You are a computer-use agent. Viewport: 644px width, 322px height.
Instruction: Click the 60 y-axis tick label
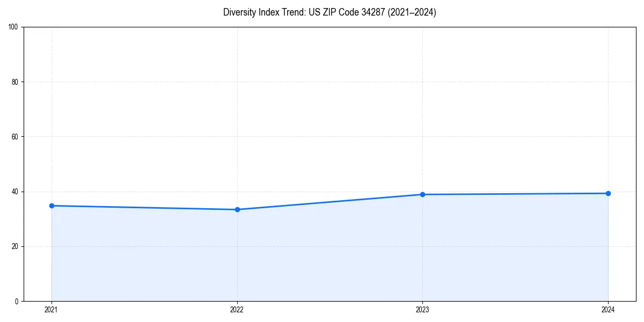15,135
